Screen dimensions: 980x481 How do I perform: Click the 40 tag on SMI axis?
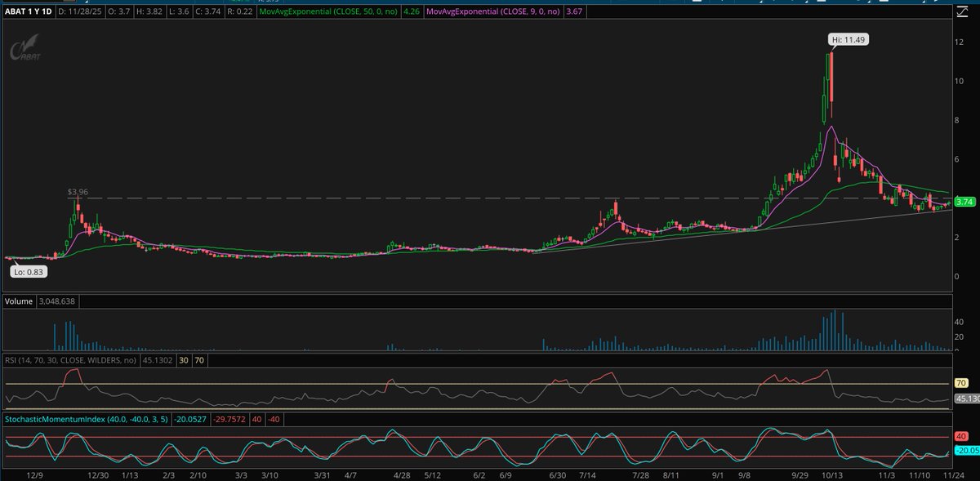pyautogui.click(x=961, y=437)
